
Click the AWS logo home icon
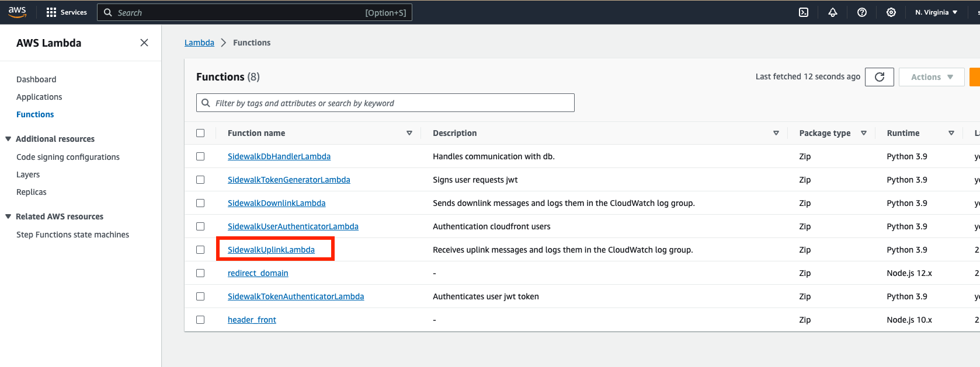tap(18, 12)
